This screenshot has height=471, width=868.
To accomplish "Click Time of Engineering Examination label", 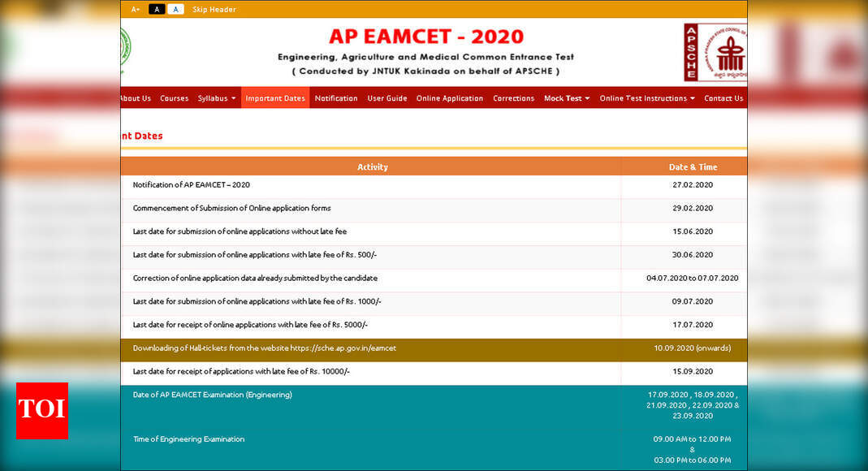I will (188, 439).
